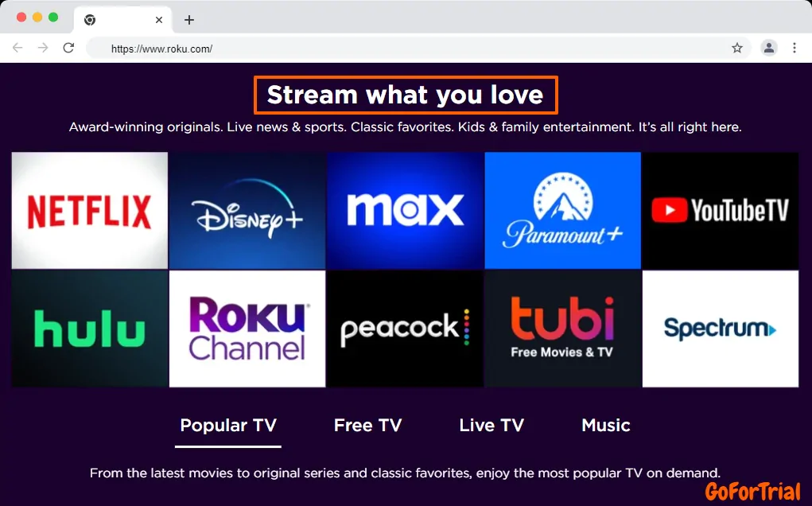Open the Netflix channel tile
This screenshot has height=506, width=812.
tap(90, 210)
